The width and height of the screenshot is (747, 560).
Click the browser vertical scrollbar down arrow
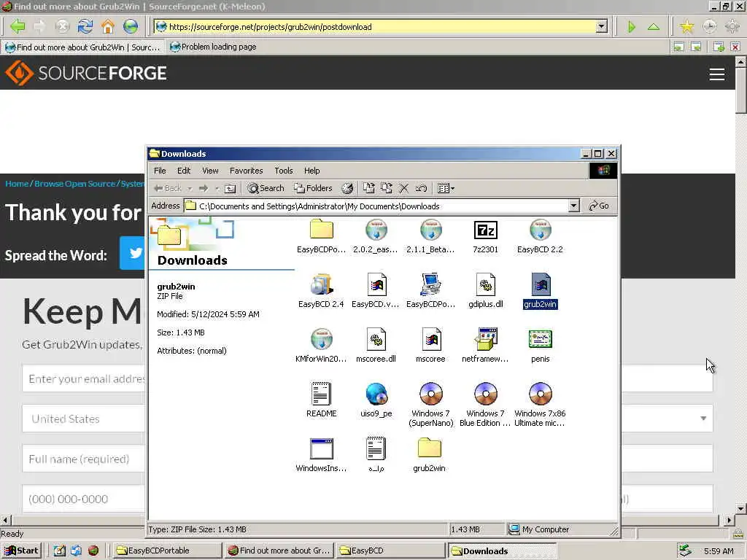coord(741,508)
